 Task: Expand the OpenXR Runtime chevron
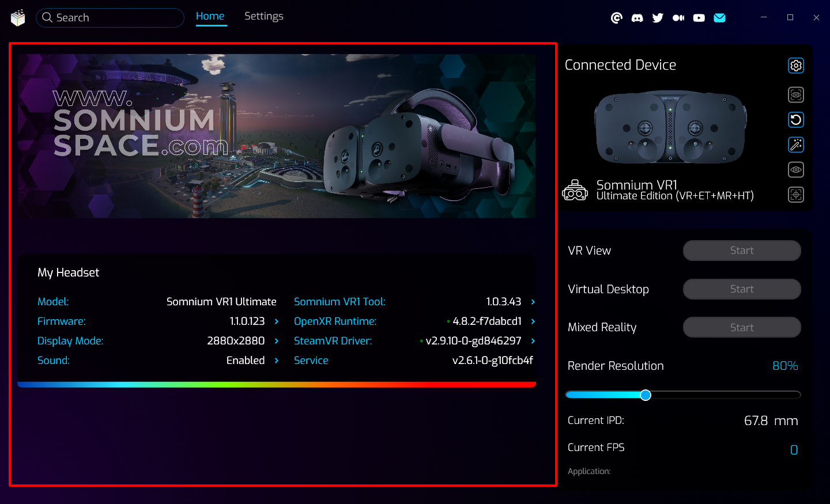pyautogui.click(x=533, y=321)
